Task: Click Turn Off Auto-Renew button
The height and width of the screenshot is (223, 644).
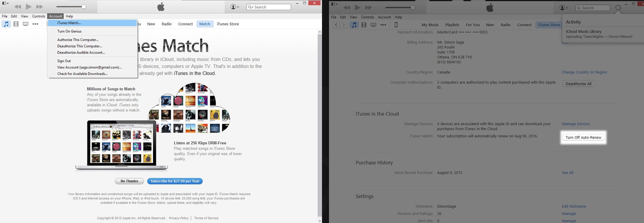Action: tap(583, 138)
